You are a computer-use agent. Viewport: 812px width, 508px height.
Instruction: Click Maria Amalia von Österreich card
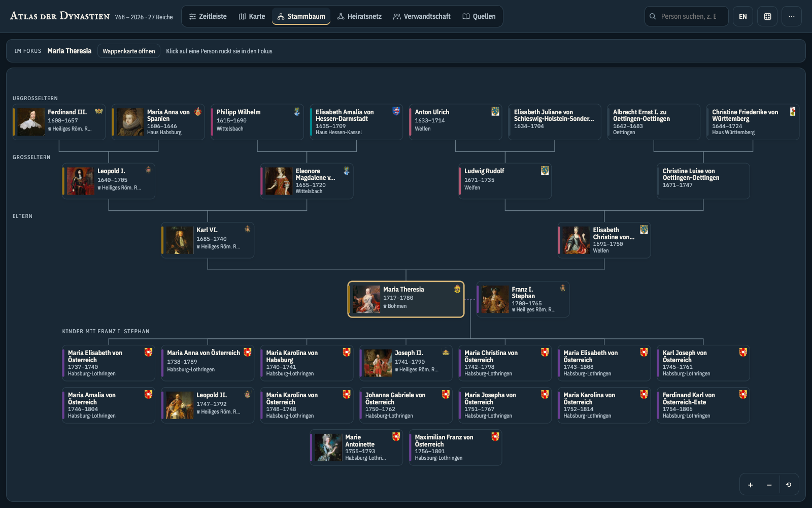[x=109, y=405]
